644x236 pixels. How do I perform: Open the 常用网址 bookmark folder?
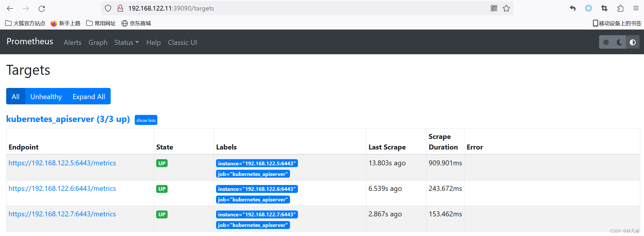click(x=101, y=23)
